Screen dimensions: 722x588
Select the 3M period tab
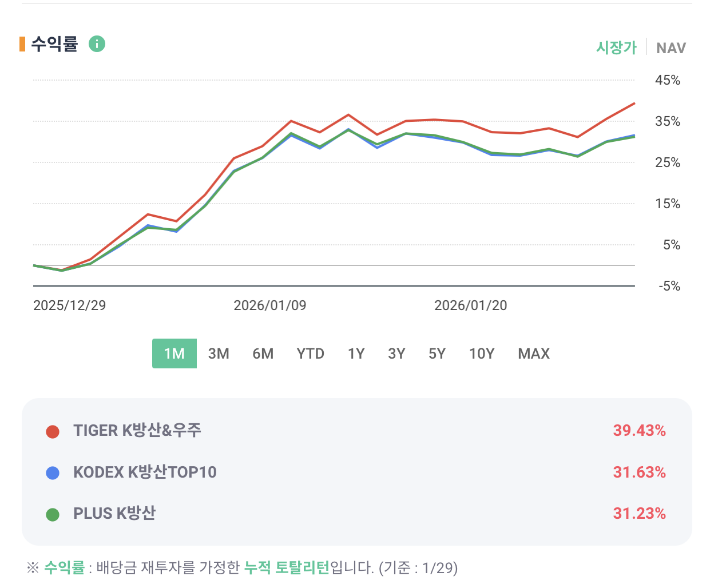219,353
